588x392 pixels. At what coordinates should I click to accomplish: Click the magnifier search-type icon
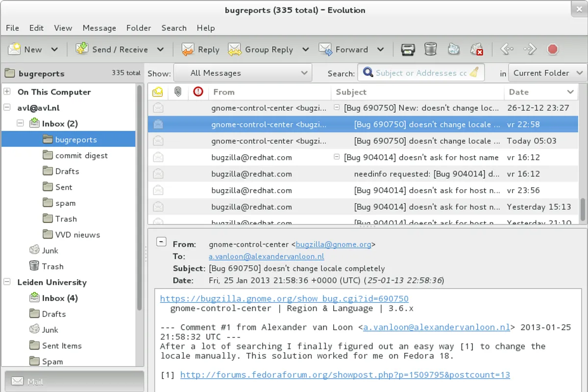(367, 73)
